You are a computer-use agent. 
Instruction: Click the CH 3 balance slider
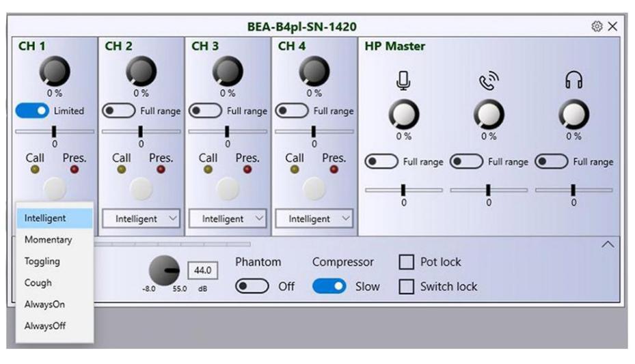pos(228,131)
